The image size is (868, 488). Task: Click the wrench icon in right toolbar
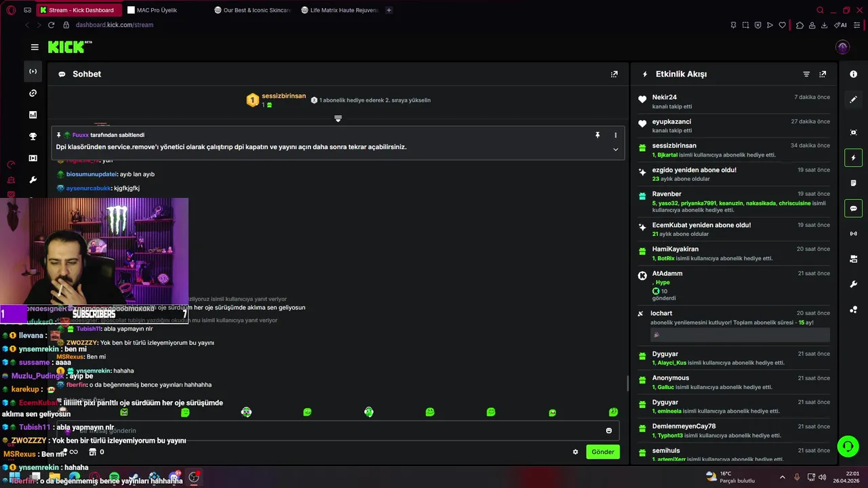coord(854,284)
